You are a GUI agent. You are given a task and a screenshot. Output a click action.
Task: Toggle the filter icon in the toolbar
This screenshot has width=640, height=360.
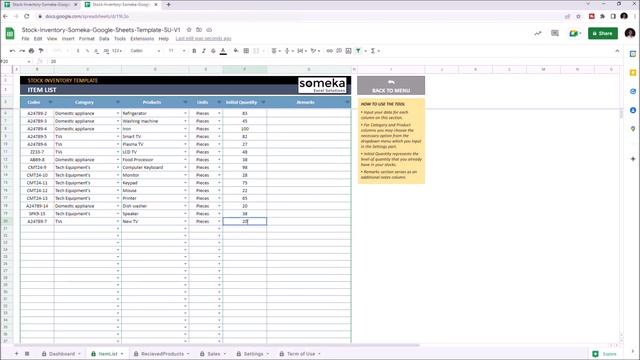[358, 51]
